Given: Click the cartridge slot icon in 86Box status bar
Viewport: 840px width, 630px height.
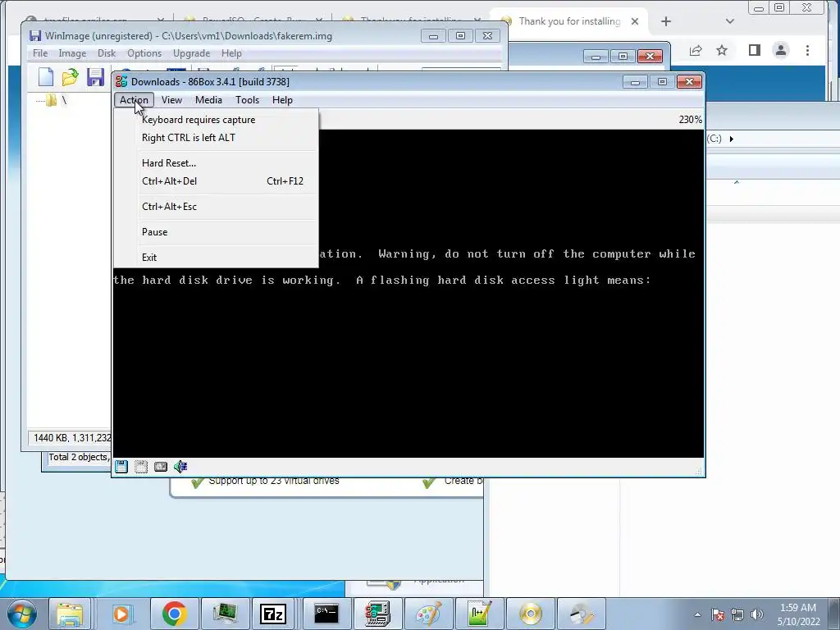Looking at the screenshot, I should pyautogui.click(x=141, y=467).
